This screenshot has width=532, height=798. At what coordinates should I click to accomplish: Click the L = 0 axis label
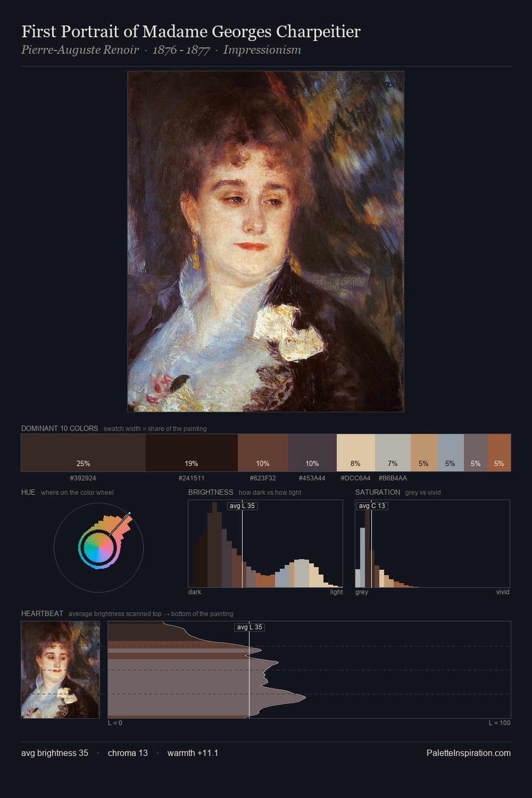point(115,723)
